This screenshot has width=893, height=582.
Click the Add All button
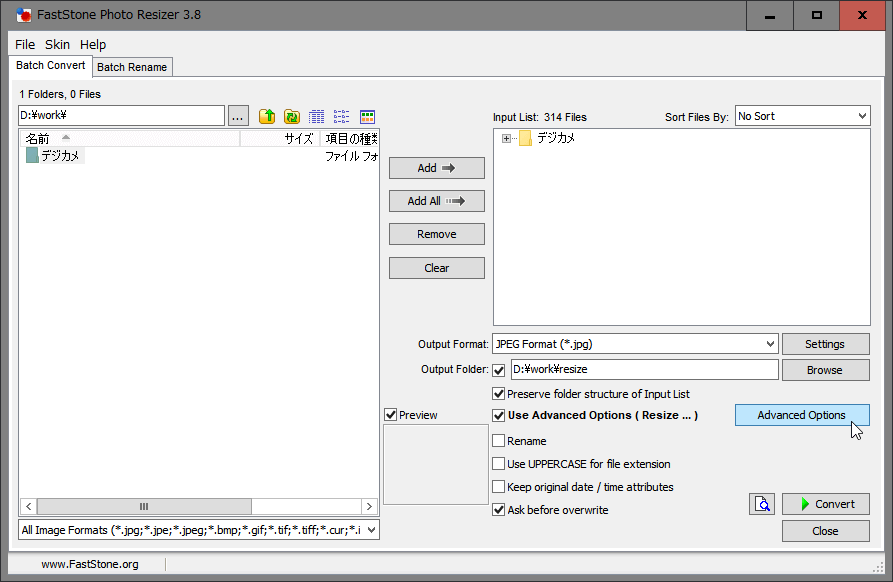point(436,201)
